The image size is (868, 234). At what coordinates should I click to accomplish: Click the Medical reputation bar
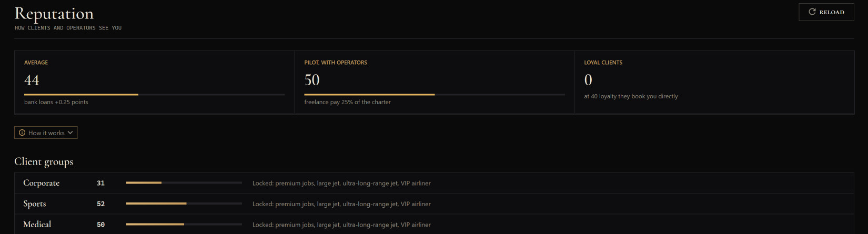point(184,224)
